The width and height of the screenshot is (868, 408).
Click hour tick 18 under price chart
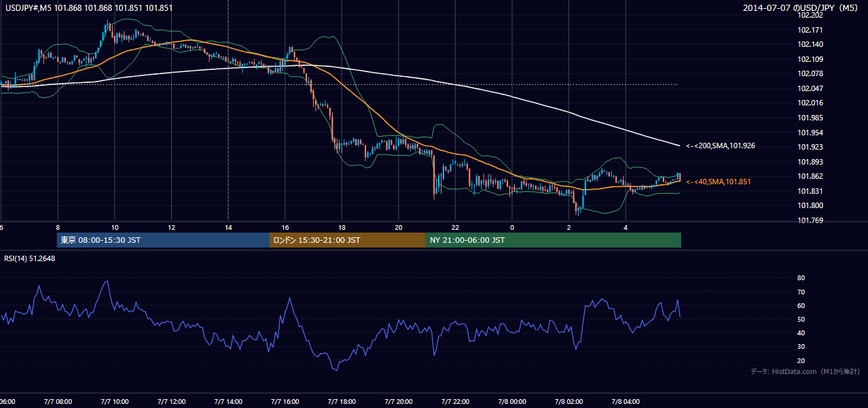[x=342, y=227]
